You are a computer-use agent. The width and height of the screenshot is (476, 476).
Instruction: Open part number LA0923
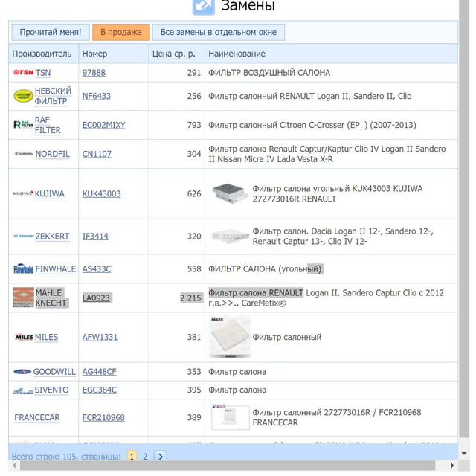pos(96,298)
